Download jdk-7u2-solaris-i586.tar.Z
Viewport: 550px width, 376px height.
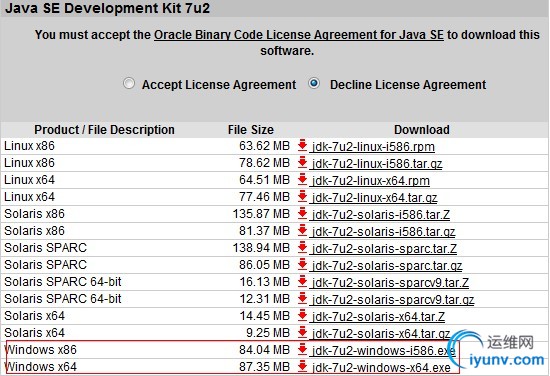pyautogui.click(x=381, y=214)
